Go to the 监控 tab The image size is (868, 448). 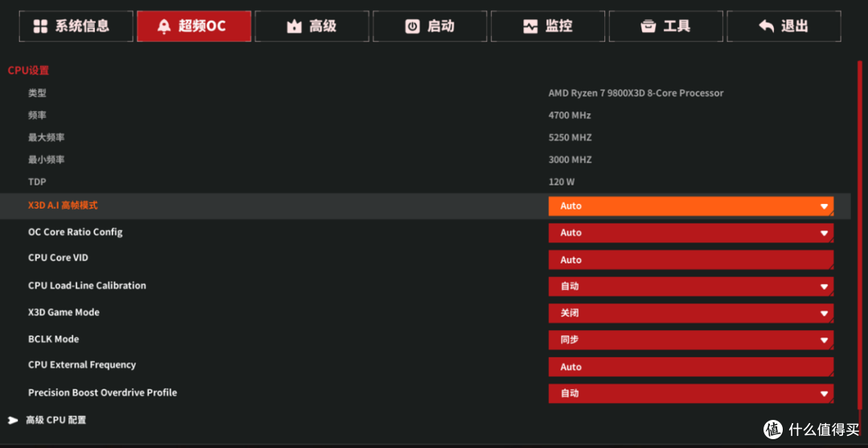(547, 26)
